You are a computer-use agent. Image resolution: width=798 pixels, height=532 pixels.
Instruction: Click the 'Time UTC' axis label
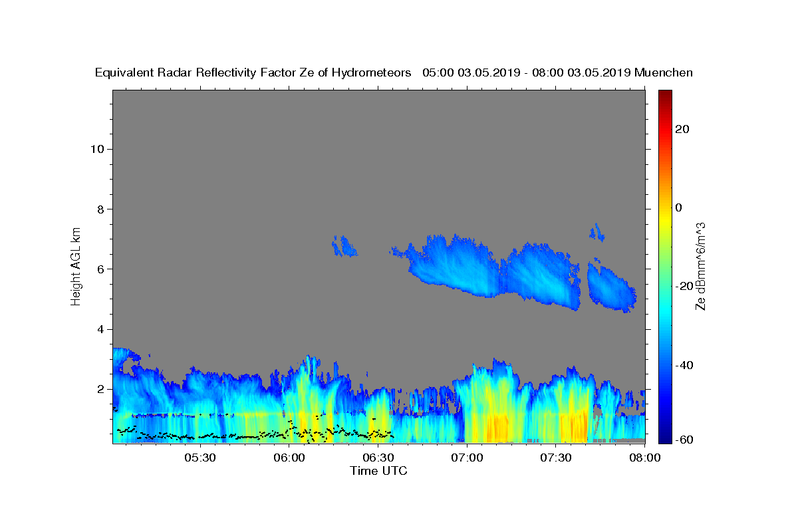coord(378,471)
